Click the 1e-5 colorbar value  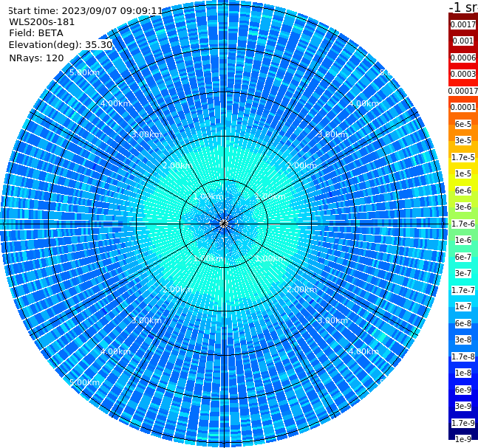point(463,173)
